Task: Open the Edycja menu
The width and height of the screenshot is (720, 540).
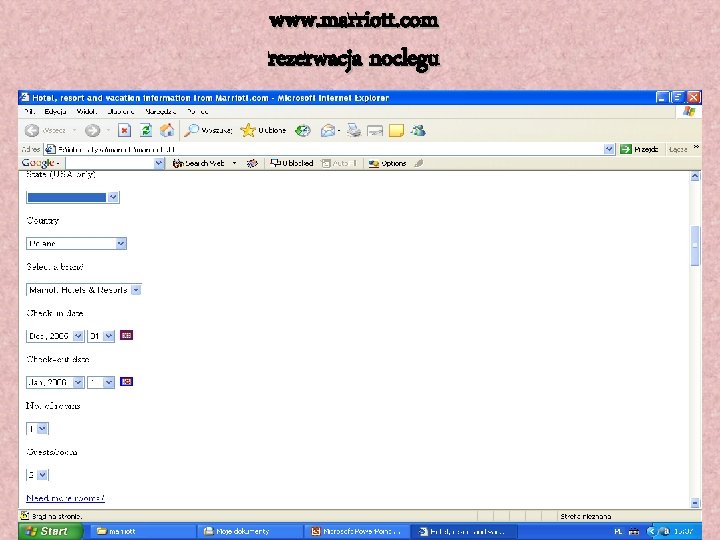Action: [x=55, y=112]
